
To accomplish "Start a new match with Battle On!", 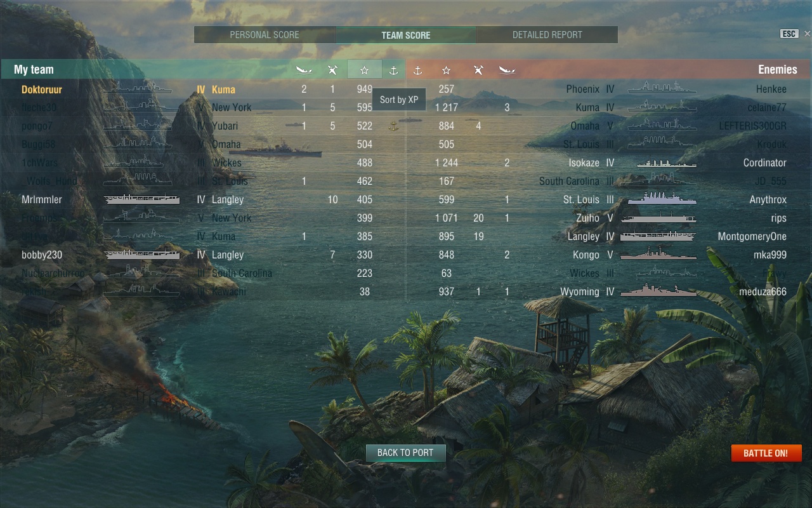I will pyautogui.click(x=766, y=453).
